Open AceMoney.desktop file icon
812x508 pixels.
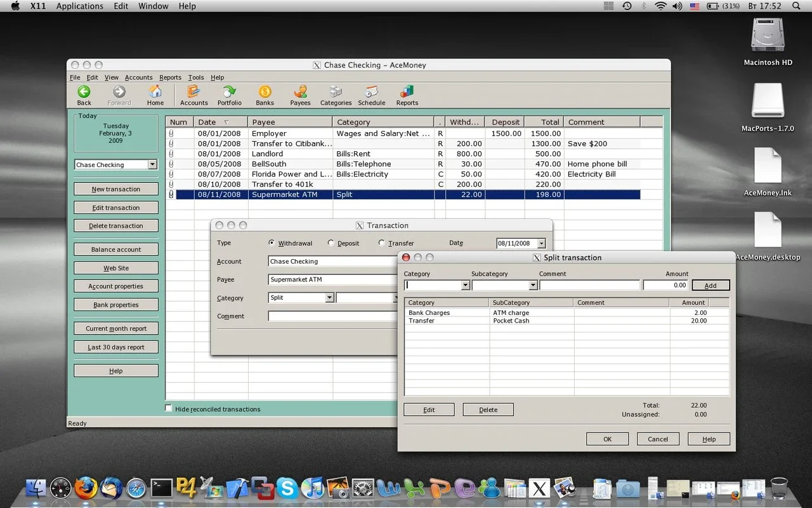pyautogui.click(x=768, y=236)
